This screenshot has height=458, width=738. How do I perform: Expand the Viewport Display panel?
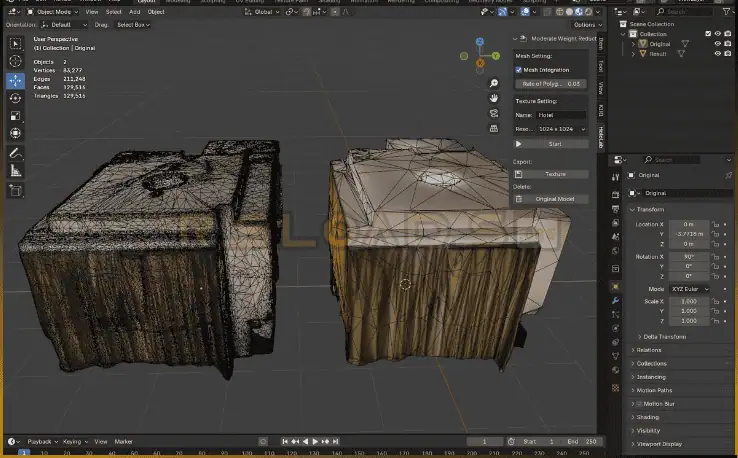[x=656, y=444]
